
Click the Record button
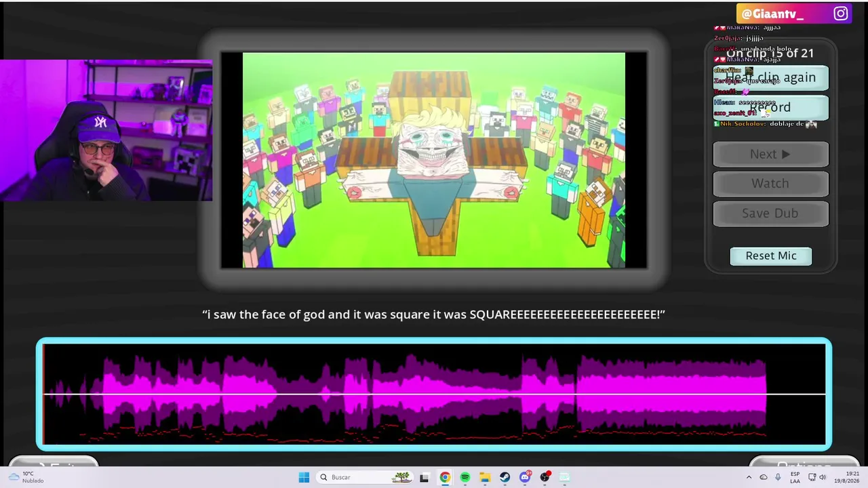pos(770,107)
